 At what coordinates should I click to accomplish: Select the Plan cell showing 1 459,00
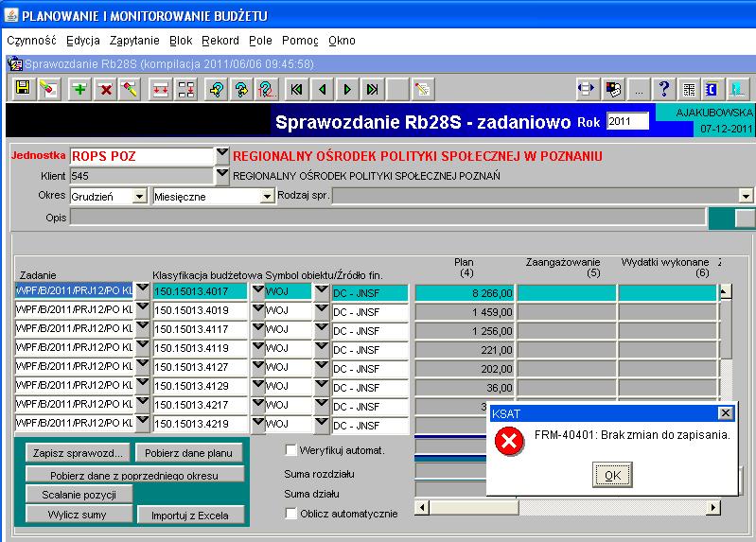tap(465, 312)
